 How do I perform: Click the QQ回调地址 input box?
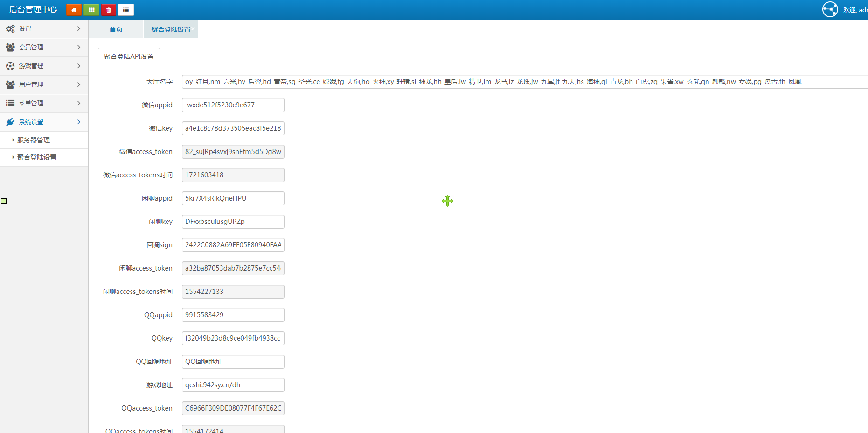[x=233, y=362]
